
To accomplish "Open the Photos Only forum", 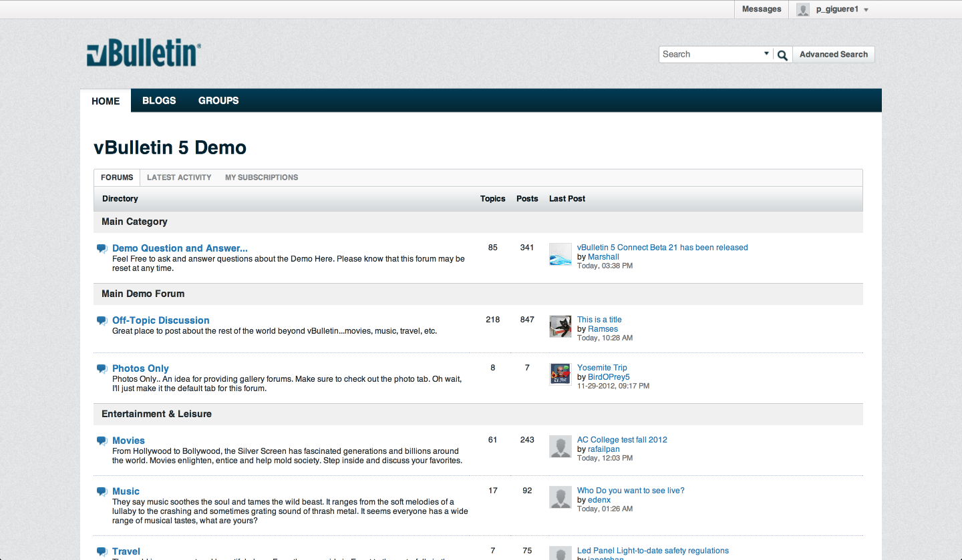I will click(x=140, y=368).
